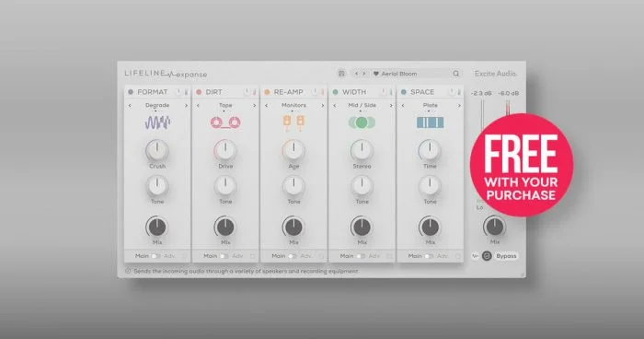This screenshot has height=339, width=644.
Task: Click the dark circular icon beside Bypass
Action: click(487, 256)
